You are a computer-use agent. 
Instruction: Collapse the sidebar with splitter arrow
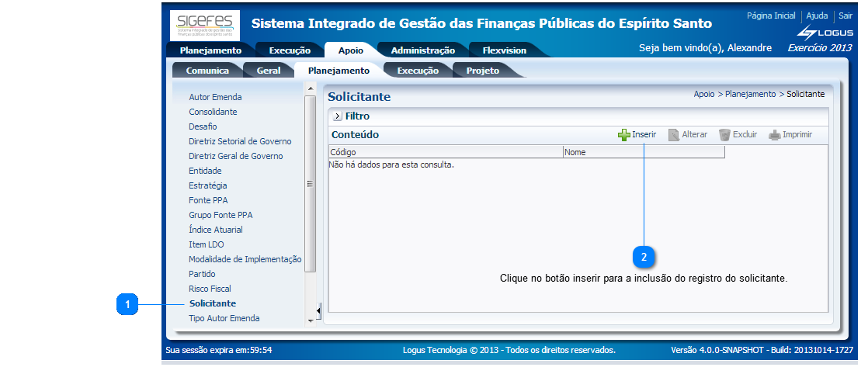[x=319, y=311]
